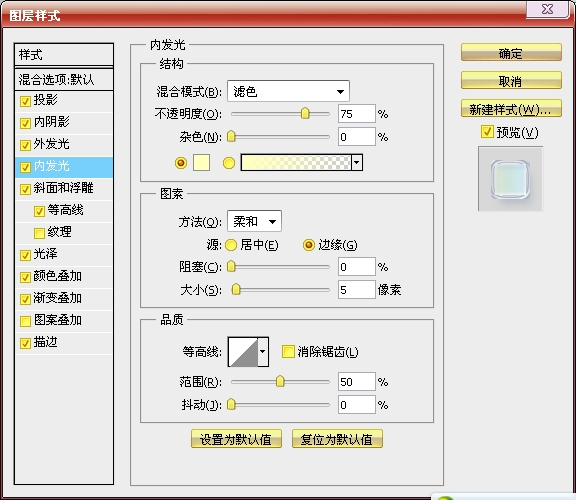
Task: Select 混合选项:默认 in the styles list
Action: pos(64,79)
